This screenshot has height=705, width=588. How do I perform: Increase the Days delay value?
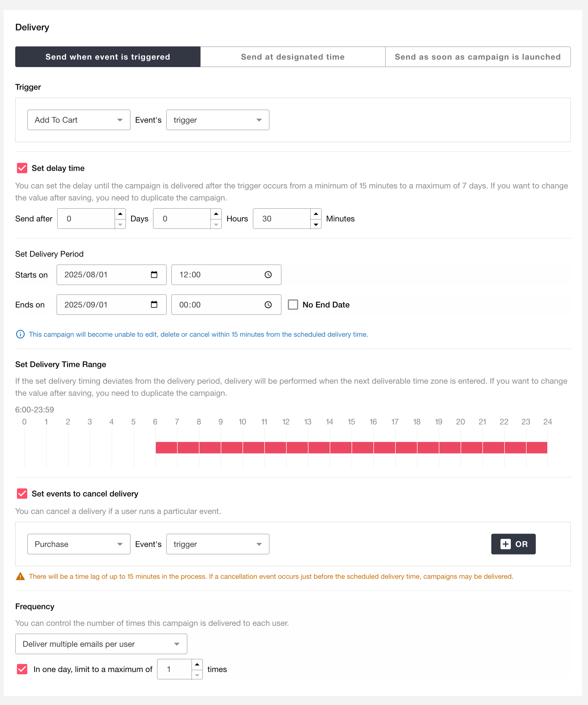pyautogui.click(x=120, y=214)
